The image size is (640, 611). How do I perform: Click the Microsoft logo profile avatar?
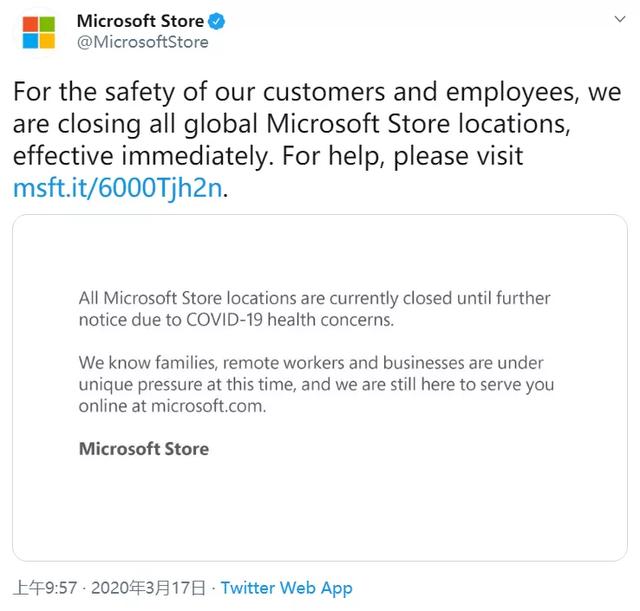point(39,31)
